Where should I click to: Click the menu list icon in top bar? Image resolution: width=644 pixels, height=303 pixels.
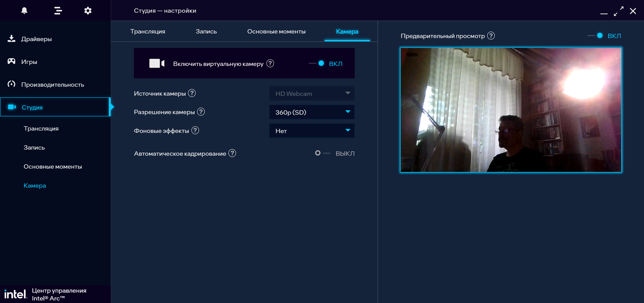[58, 11]
